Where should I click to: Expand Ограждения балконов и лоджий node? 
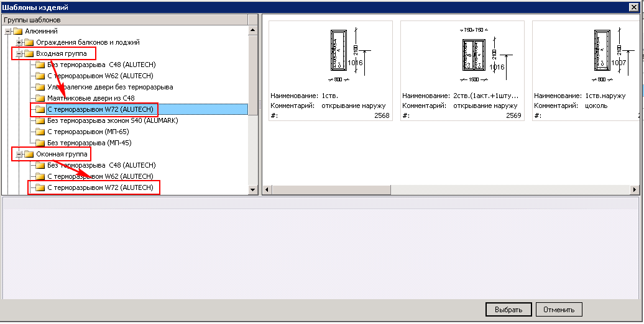click(x=19, y=42)
